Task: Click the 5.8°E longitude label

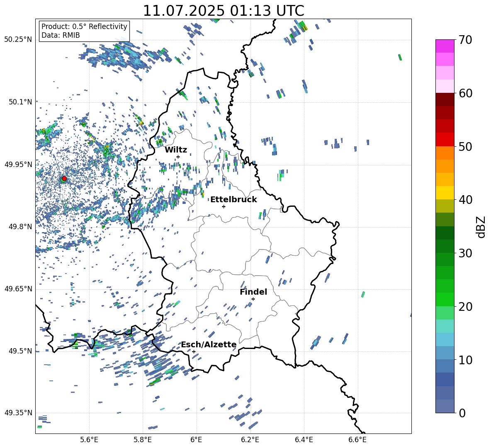Action: 143,440
